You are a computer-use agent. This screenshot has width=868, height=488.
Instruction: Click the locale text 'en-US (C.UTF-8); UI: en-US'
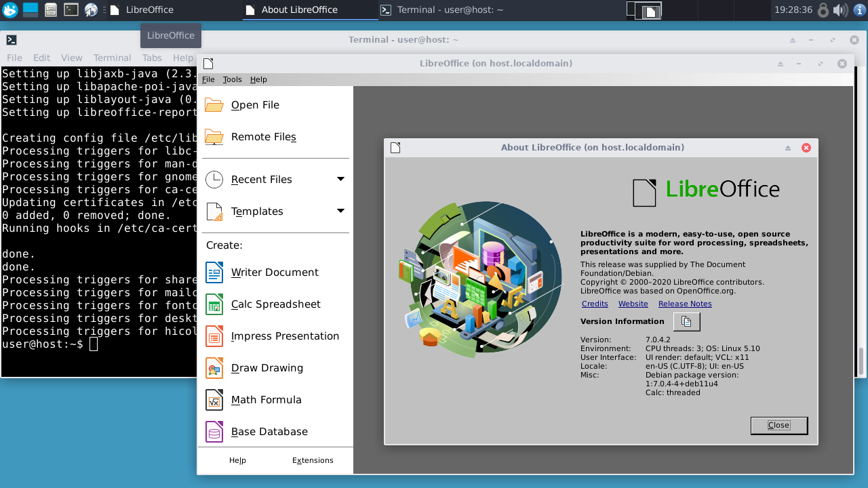coord(694,366)
